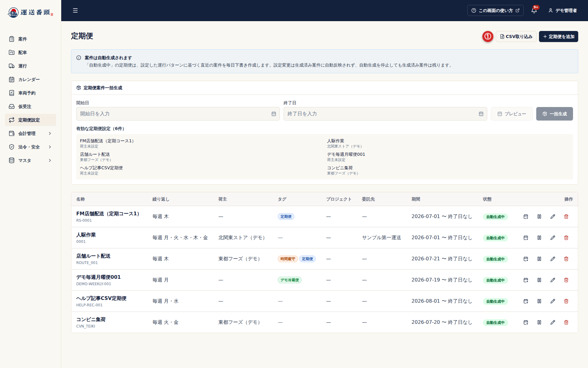Screen dimensions: 588x368
Task: Click generate-cases calendar icon for デモ毎週月曜便001
Action: pyautogui.click(x=526, y=280)
